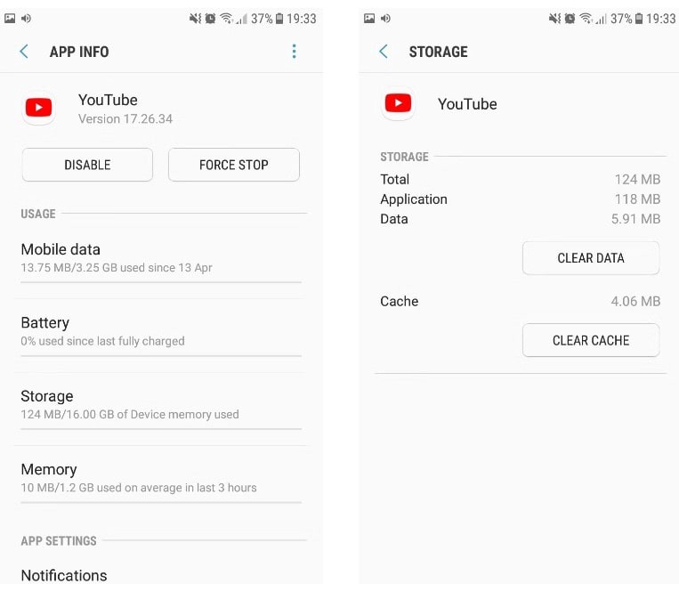The height and width of the screenshot is (616, 679).
Task: Tap the YouTube icon on APP INFO screen
Action: click(38, 108)
